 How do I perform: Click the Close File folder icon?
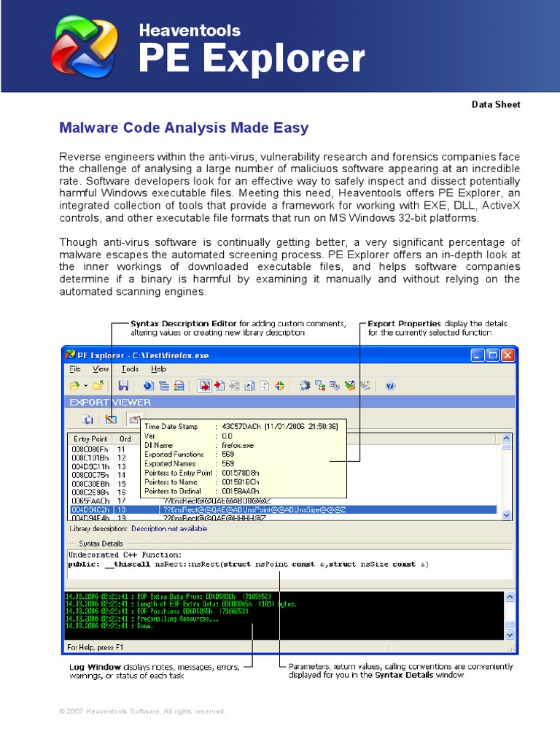98,386
